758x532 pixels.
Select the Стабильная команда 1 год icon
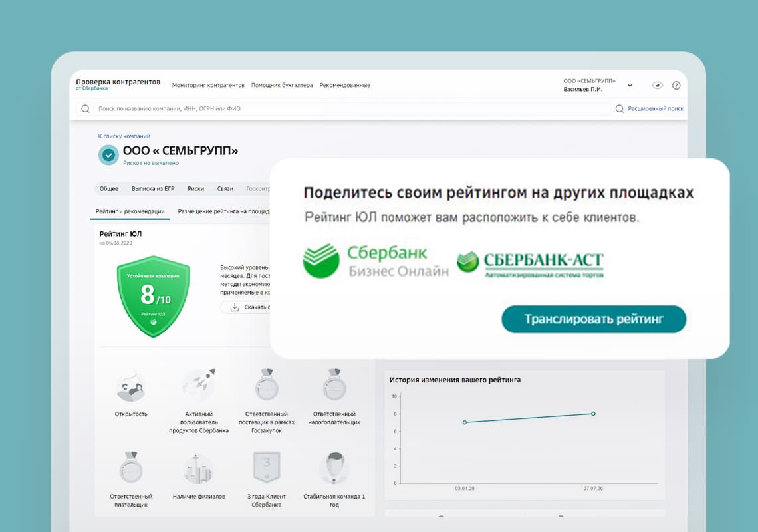click(x=334, y=467)
